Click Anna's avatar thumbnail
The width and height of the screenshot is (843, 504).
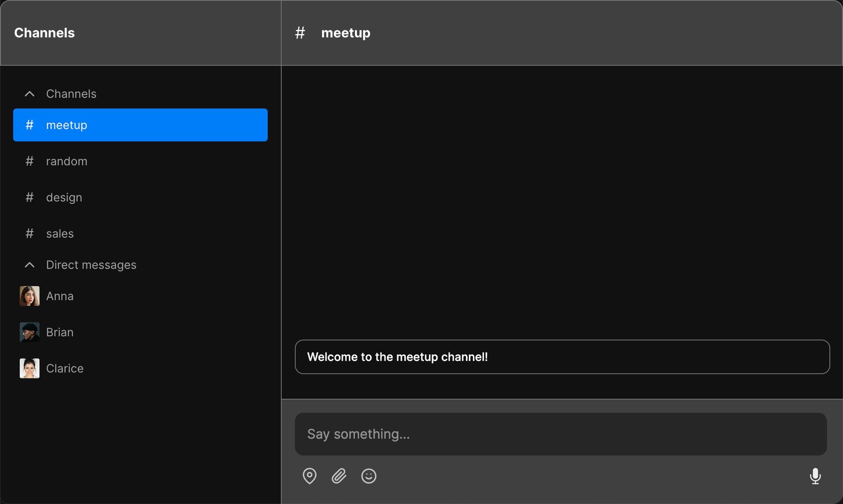(30, 296)
